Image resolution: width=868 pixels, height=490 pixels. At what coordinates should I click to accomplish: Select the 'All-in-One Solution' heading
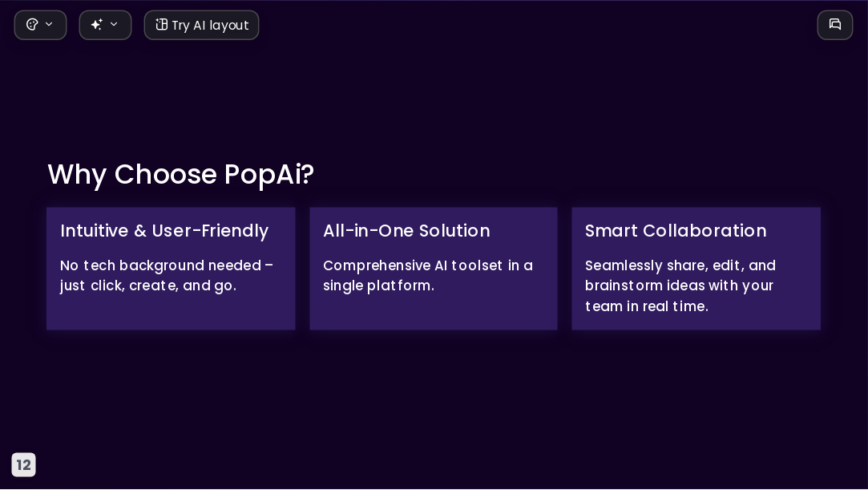point(406,231)
